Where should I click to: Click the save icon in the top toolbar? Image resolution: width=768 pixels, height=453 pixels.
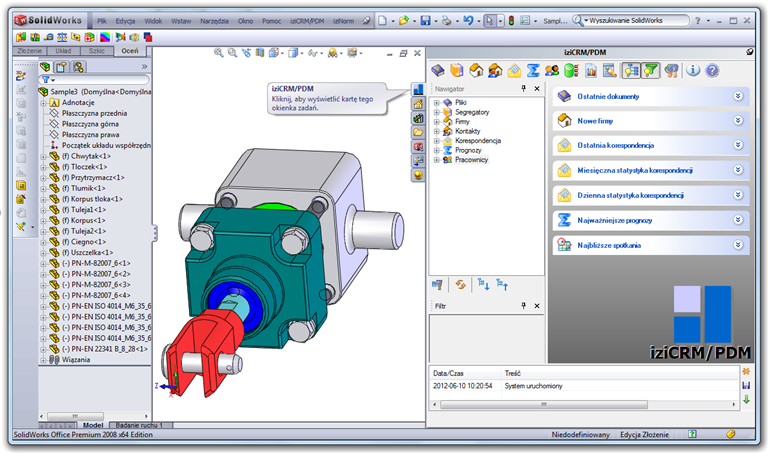426,21
